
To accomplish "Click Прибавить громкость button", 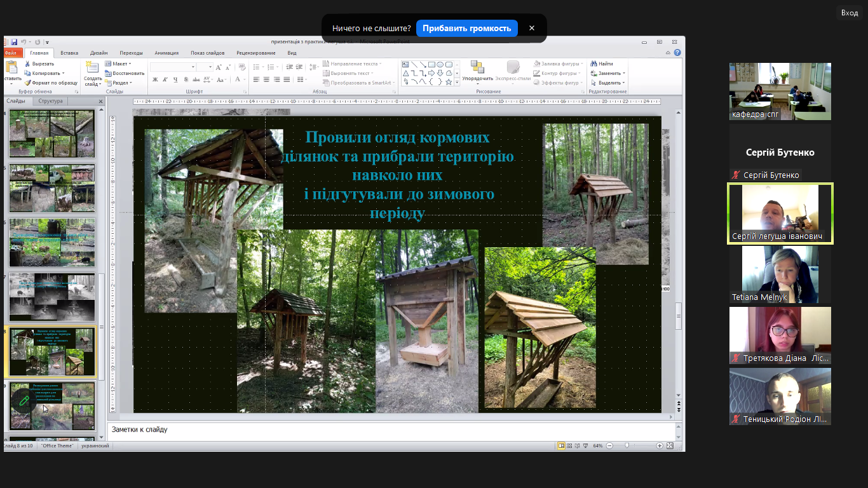I will (x=467, y=28).
